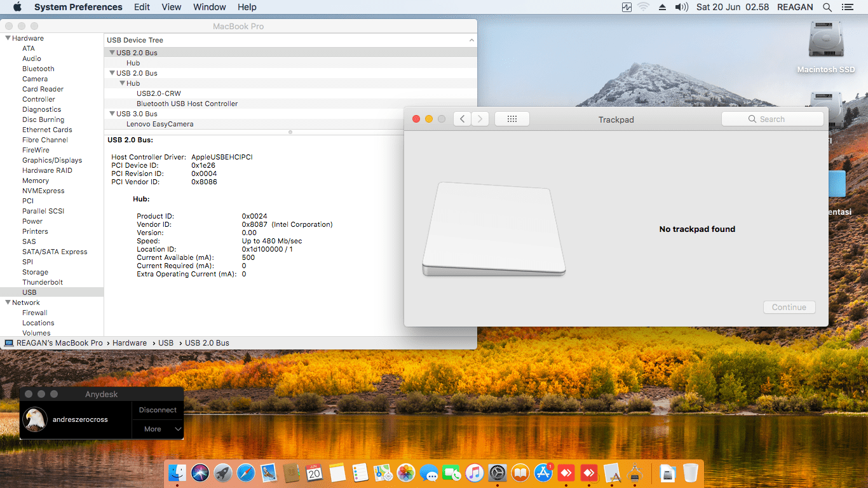Collapse the USB 3.0 Bus tree node
The width and height of the screenshot is (868, 488).
pyautogui.click(x=112, y=114)
